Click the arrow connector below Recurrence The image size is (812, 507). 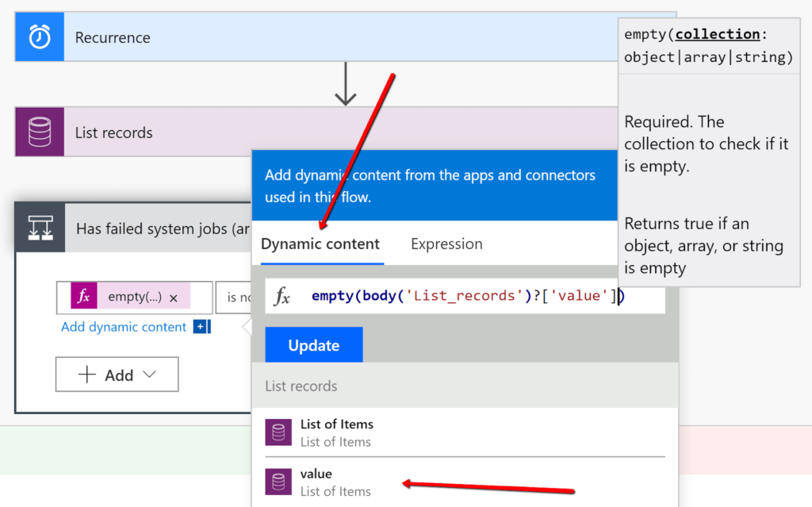[345, 83]
